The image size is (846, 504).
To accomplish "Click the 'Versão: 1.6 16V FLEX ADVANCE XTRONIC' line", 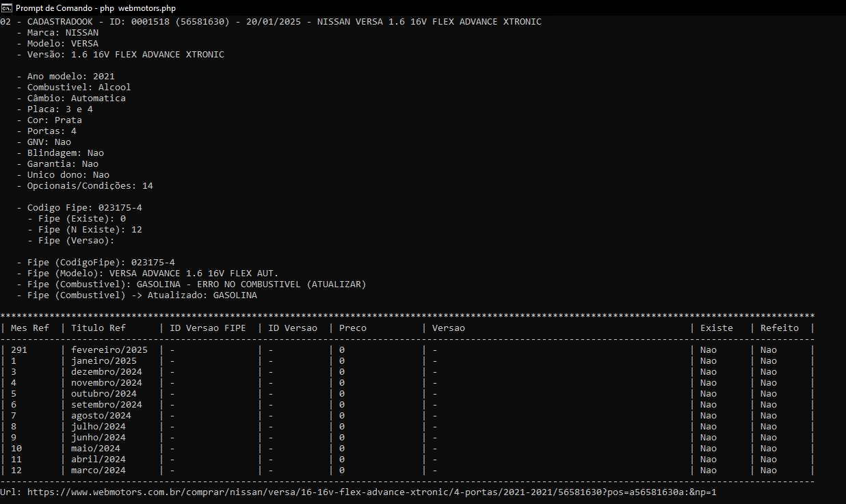I will point(120,55).
